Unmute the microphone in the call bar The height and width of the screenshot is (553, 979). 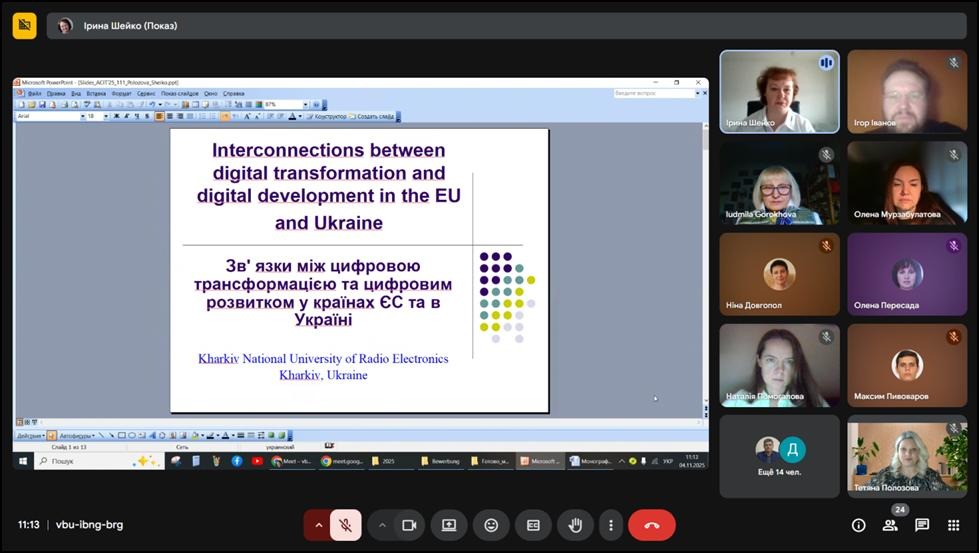345,525
